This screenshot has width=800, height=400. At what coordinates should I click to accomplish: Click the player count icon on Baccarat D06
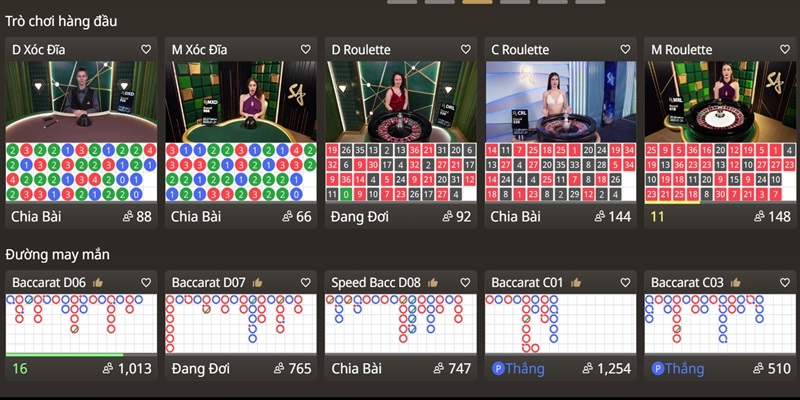108,369
